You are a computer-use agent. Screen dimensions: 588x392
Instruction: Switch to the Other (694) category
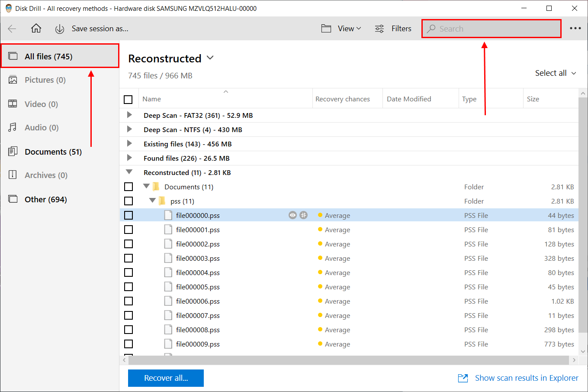tap(45, 199)
